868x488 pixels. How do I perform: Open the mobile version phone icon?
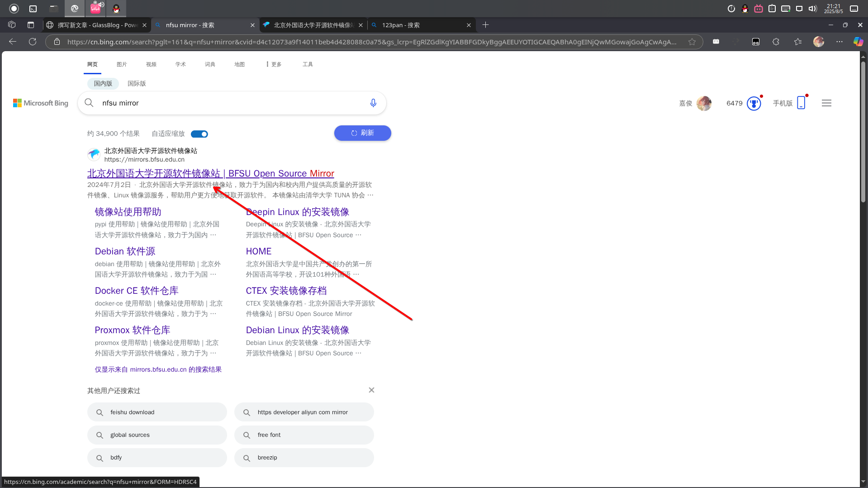[801, 103]
